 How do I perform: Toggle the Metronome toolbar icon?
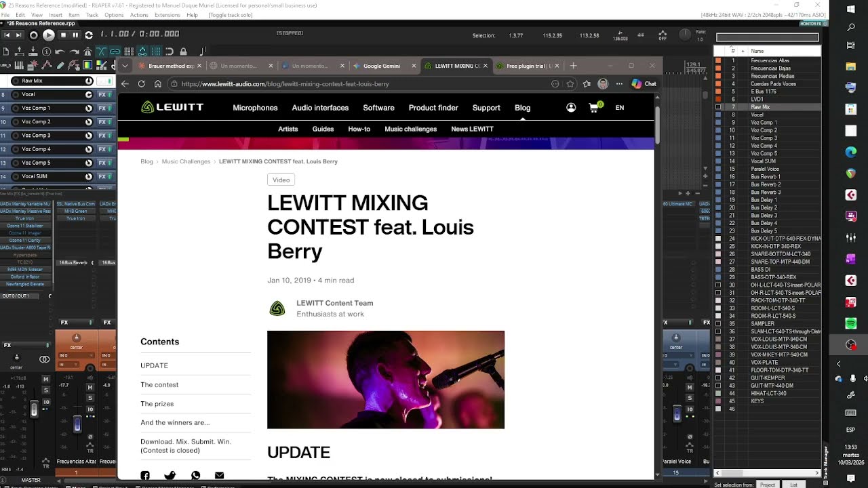point(87,52)
